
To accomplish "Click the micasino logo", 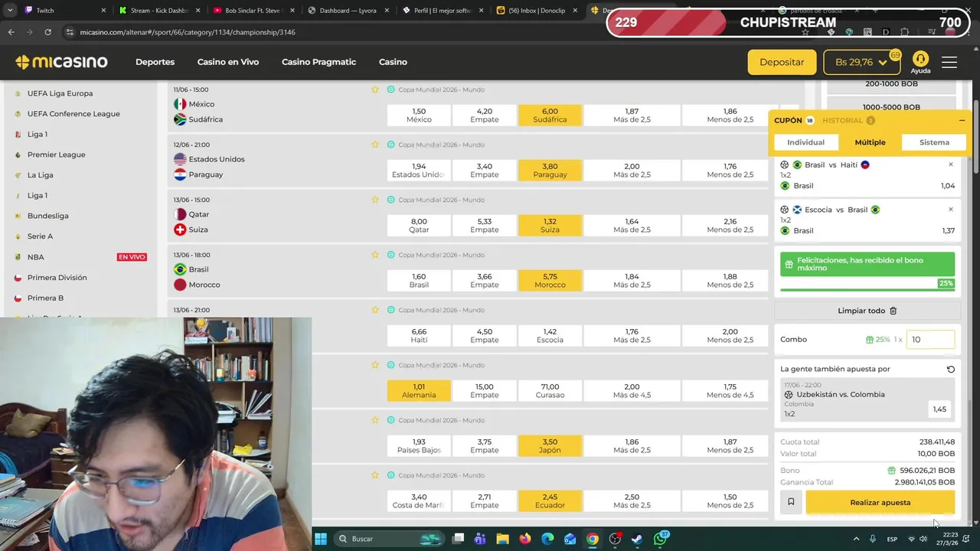I will pyautogui.click(x=61, y=62).
